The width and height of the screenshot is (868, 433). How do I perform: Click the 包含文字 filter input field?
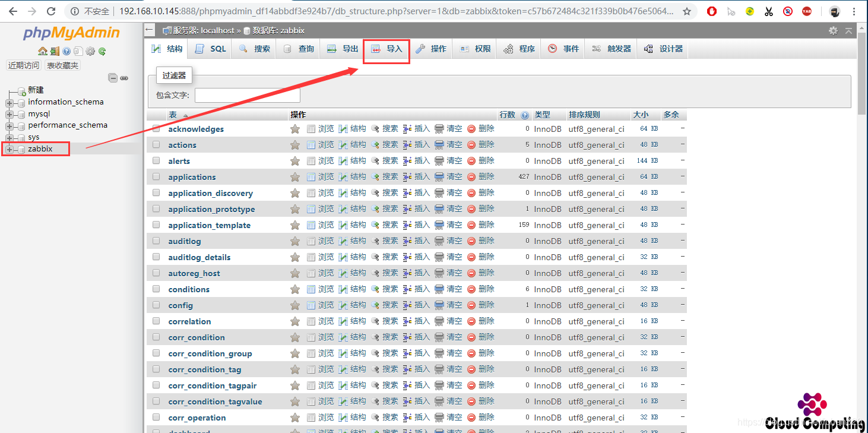pos(248,95)
